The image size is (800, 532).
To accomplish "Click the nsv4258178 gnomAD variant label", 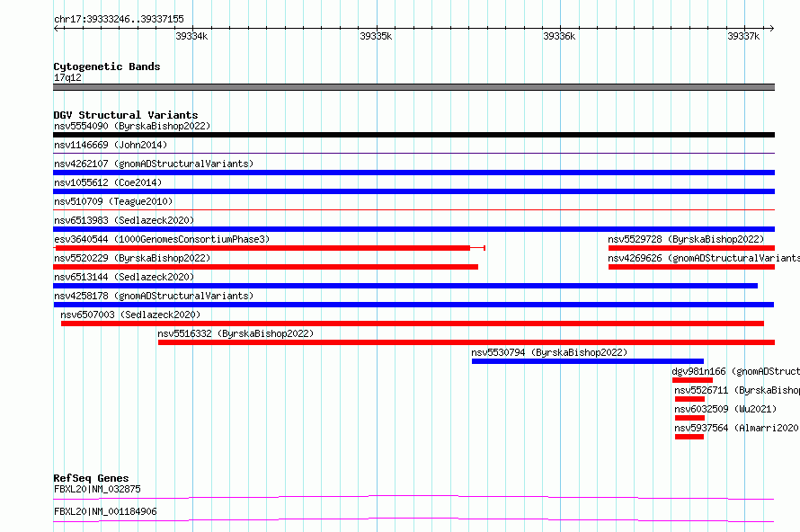I will (154, 296).
